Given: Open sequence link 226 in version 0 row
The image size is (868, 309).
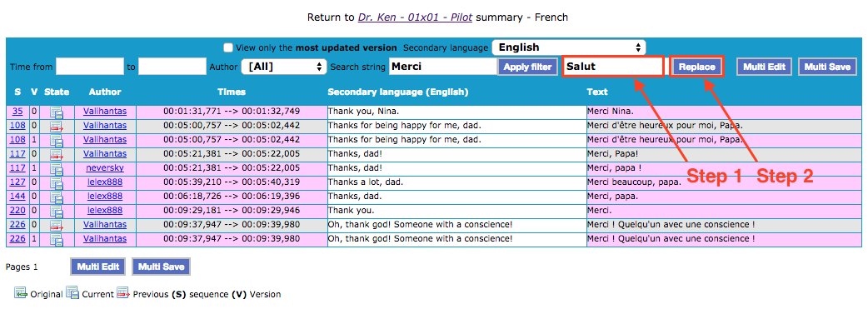Looking at the screenshot, I should tap(17, 224).
